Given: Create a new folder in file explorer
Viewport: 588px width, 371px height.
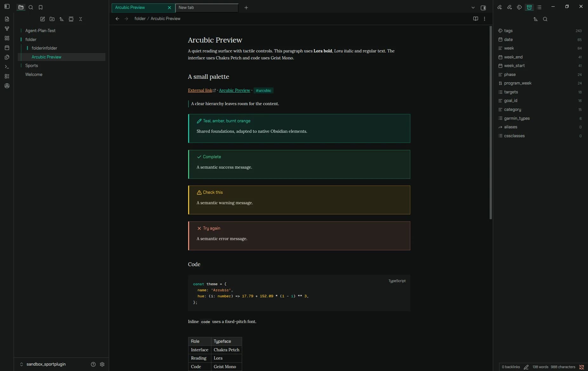Looking at the screenshot, I should pyautogui.click(x=52, y=19).
